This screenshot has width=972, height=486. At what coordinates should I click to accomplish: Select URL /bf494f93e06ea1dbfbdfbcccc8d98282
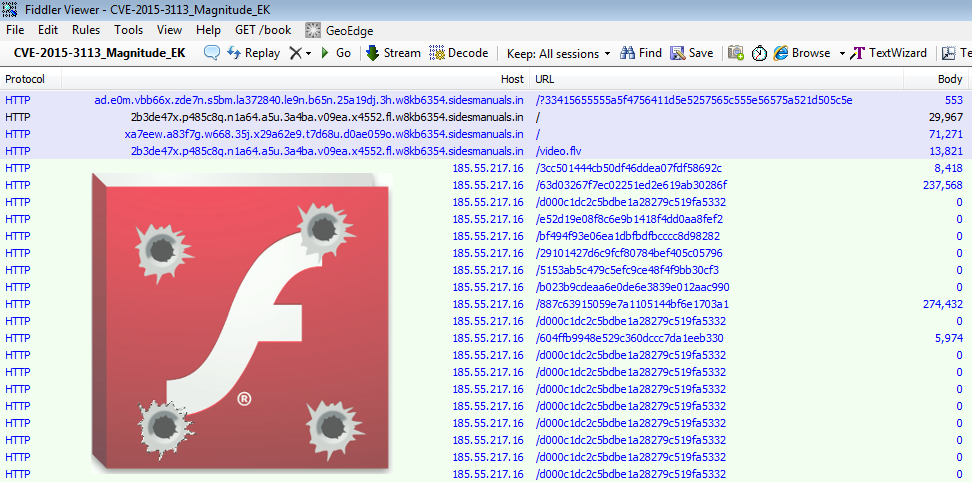(627, 236)
